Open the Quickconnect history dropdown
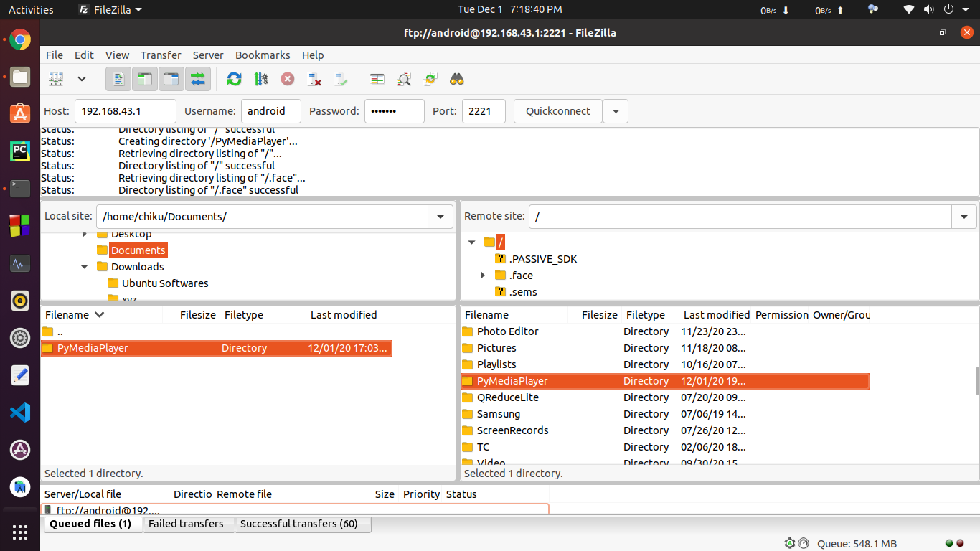The image size is (980, 551). pyautogui.click(x=616, y=111)
